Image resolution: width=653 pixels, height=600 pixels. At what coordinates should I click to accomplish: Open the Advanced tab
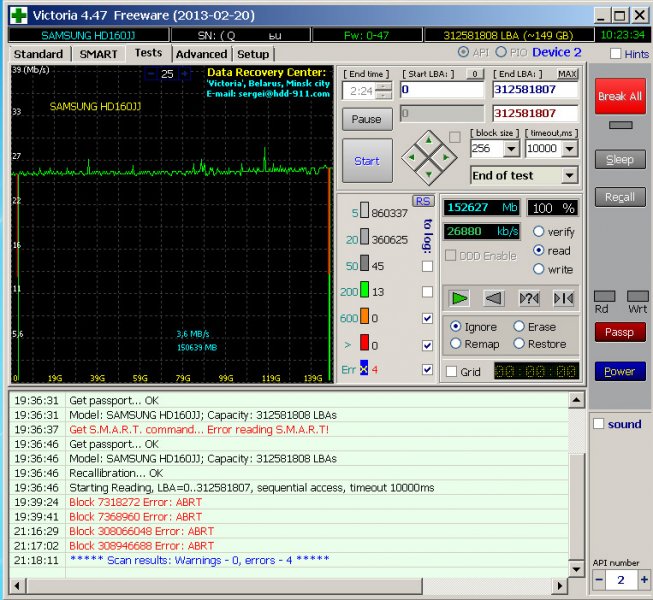[201, 54]
